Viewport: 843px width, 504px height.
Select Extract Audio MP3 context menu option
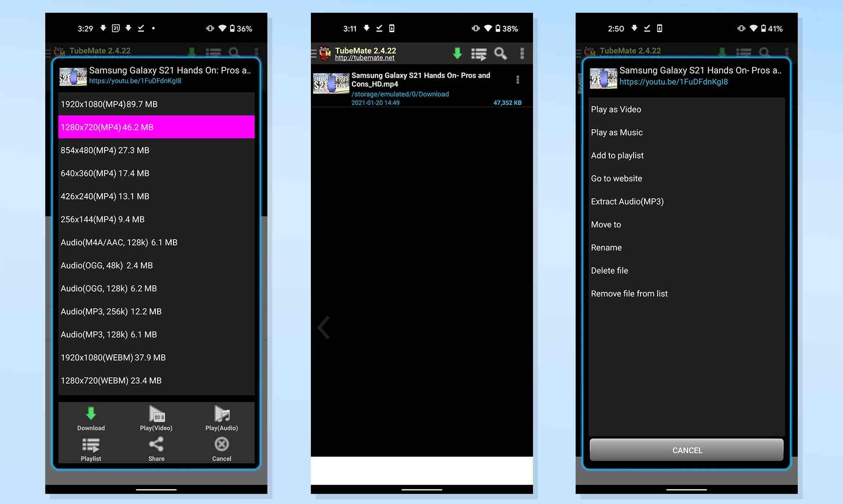point(627,202)
